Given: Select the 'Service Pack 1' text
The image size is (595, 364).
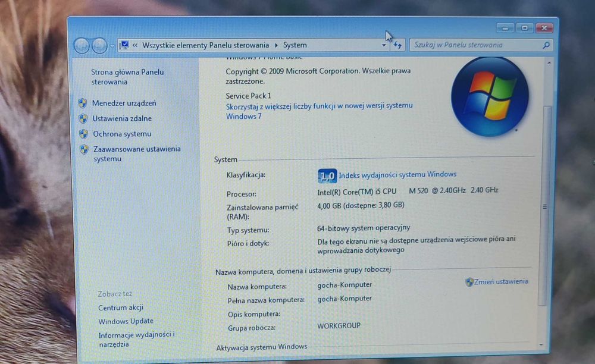Looking at the screenshot, I should pos(249,96).
